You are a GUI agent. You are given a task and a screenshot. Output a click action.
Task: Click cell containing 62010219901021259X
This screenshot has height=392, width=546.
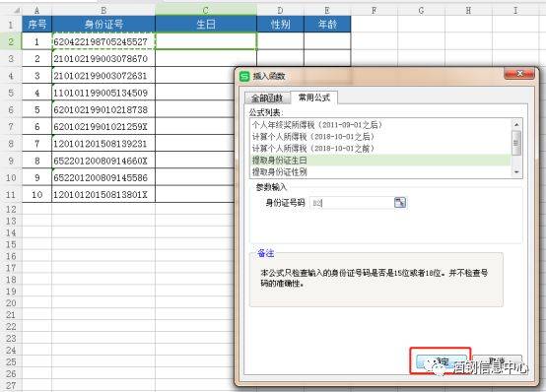pyautogui.click(x=103, y=126)
